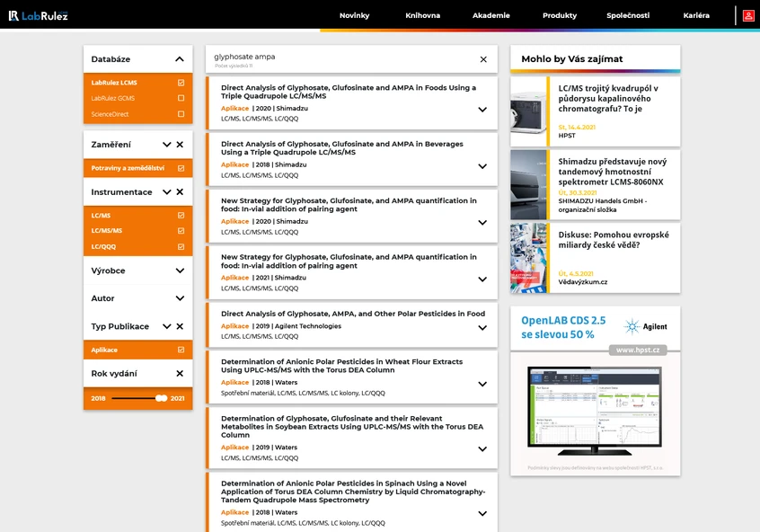
Task: Open Anionic Polar Pesticides in Wheat Flour
Action: click(x=341, y=366)
